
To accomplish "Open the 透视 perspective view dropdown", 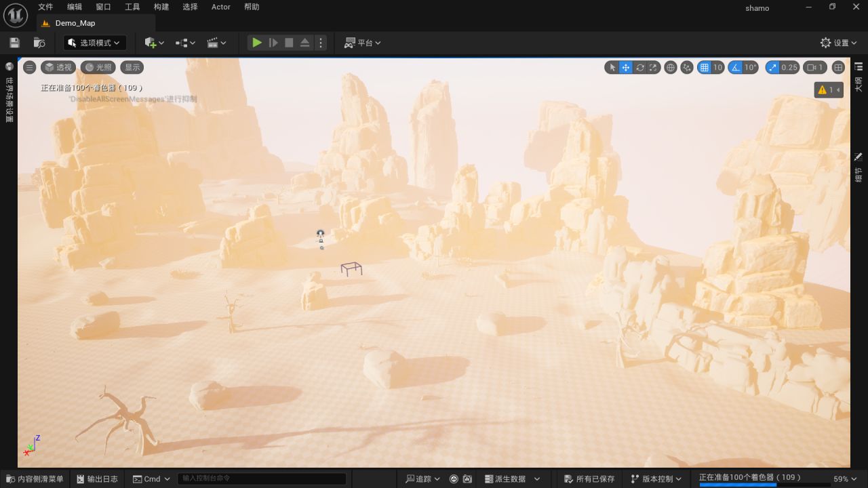I will (58, 67).
